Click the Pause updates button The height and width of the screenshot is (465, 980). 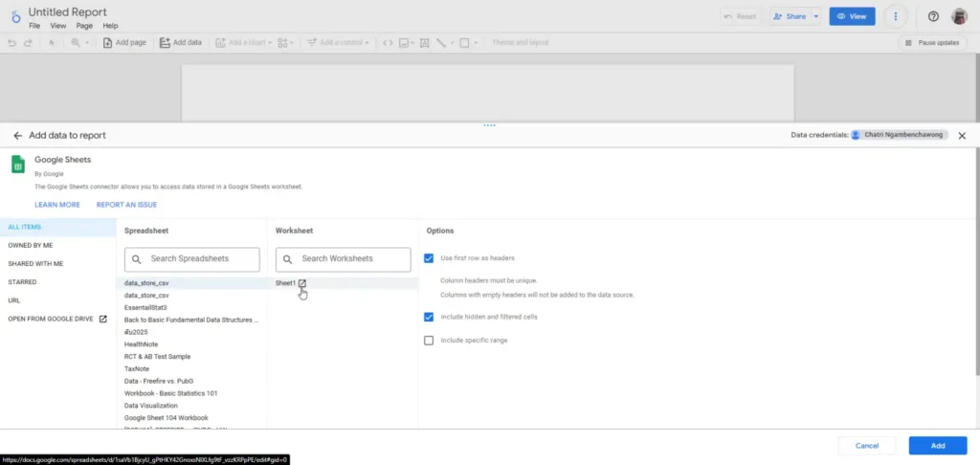[x=932, y=42]
